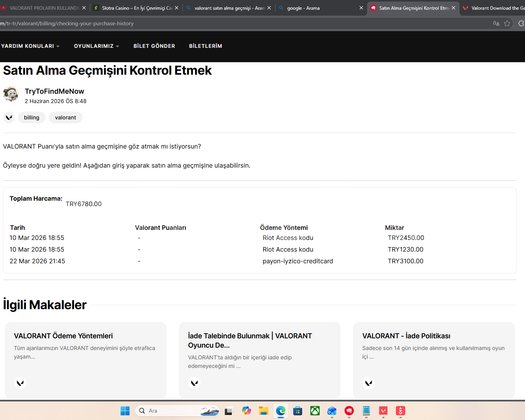Click the 'Tarih' column header

[17, 228]
